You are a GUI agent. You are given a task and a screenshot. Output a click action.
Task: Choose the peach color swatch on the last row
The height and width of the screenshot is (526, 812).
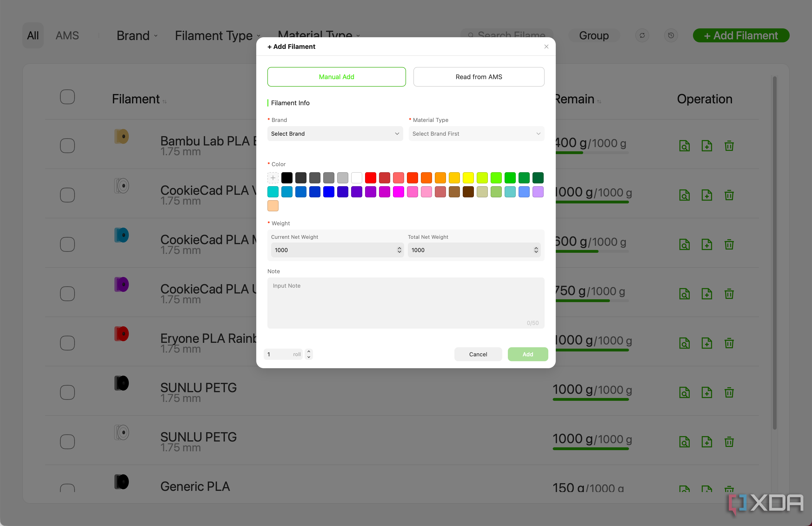pyautogui.click(x=273, y=206)
